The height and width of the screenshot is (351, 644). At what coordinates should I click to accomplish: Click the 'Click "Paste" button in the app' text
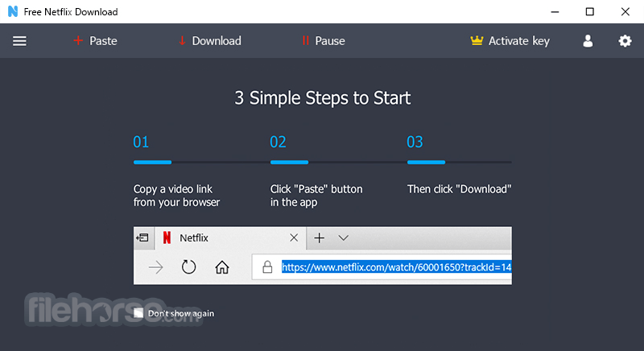[316, 196]
